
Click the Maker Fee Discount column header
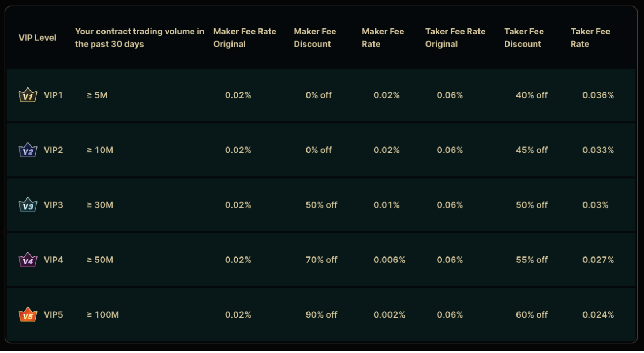(314, 38)
